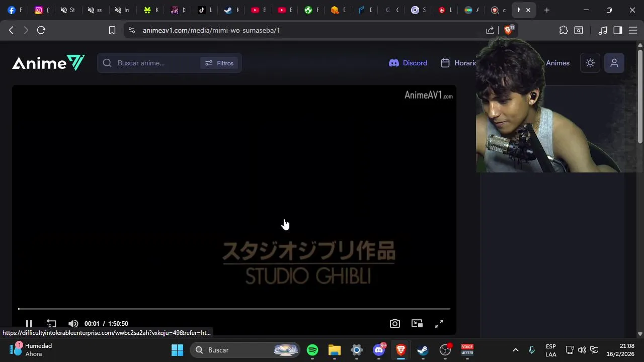
Task: Take a video snapshot with the camera icon
Action: tap(395, 324)
